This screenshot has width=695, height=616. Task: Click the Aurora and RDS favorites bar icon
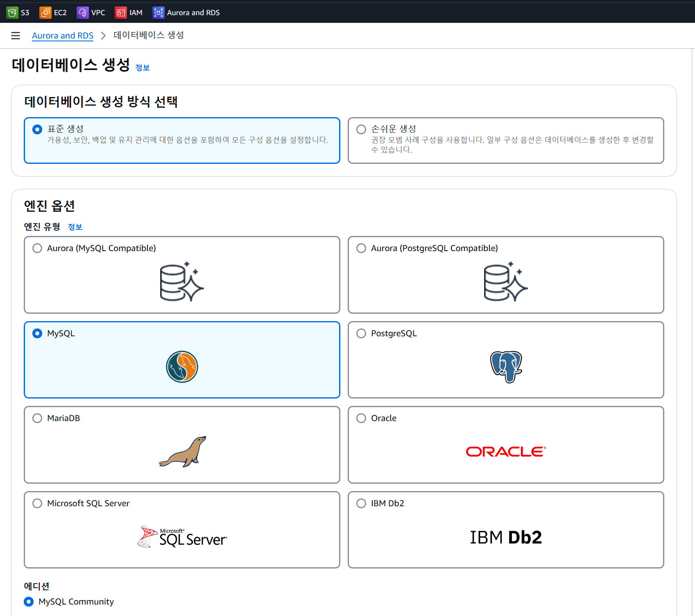[158, 12]
